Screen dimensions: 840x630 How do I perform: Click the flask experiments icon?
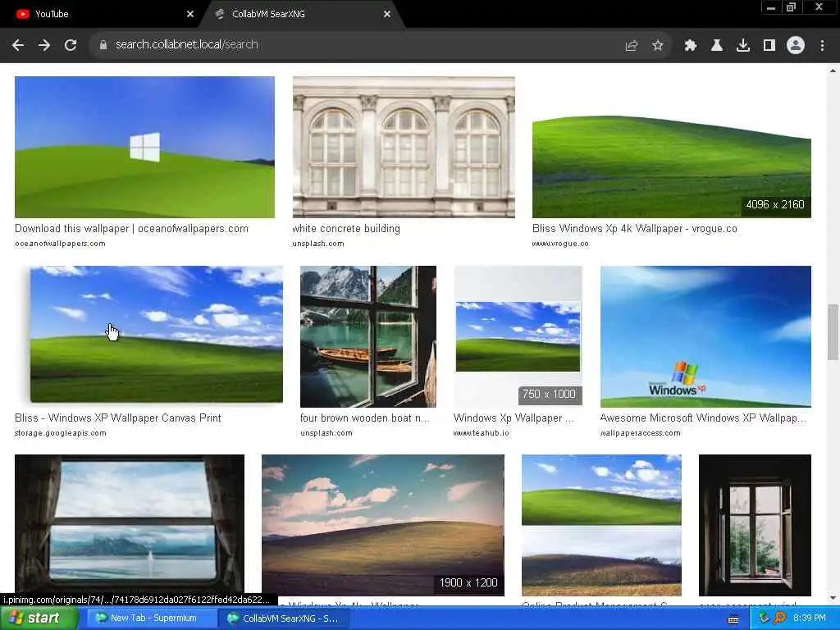pos(717,46)
